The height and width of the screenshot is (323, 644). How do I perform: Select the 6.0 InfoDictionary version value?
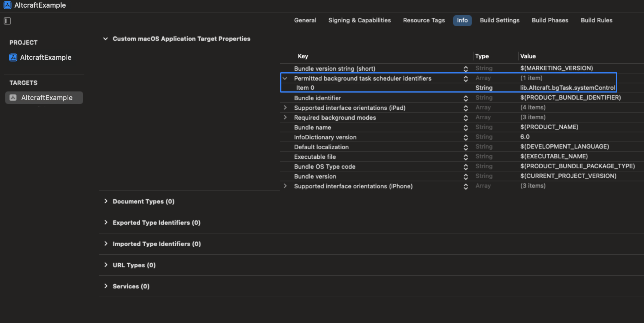pos(525,137)
